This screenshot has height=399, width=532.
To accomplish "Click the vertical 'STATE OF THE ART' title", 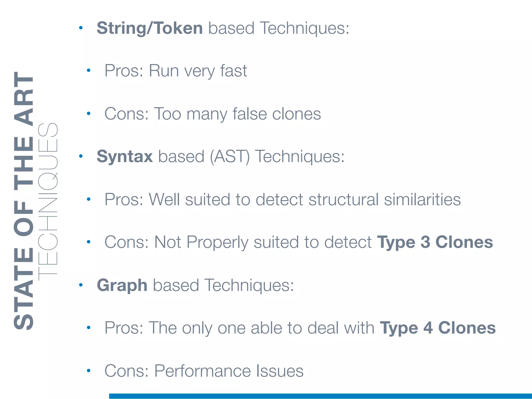I will tap(23, 201).
